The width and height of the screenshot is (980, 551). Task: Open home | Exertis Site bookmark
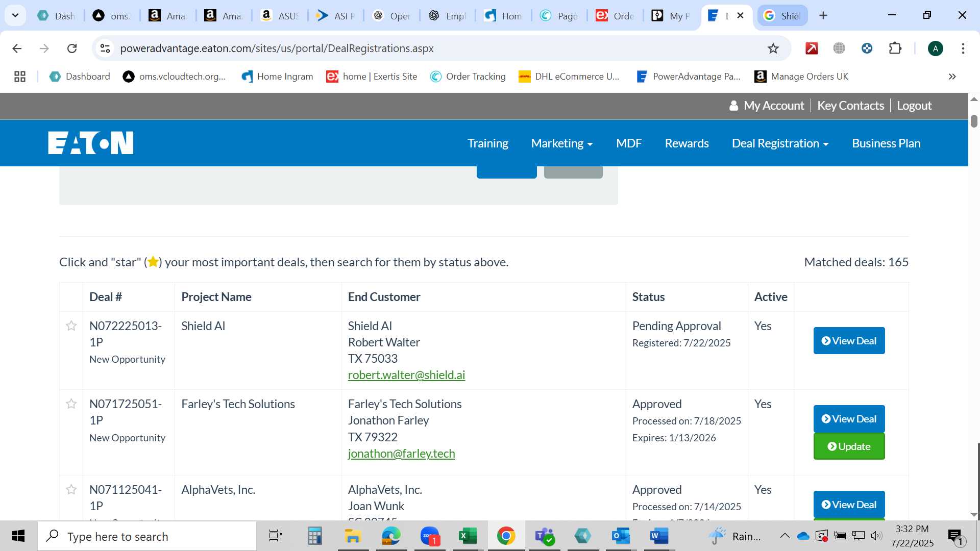[372, 77]
